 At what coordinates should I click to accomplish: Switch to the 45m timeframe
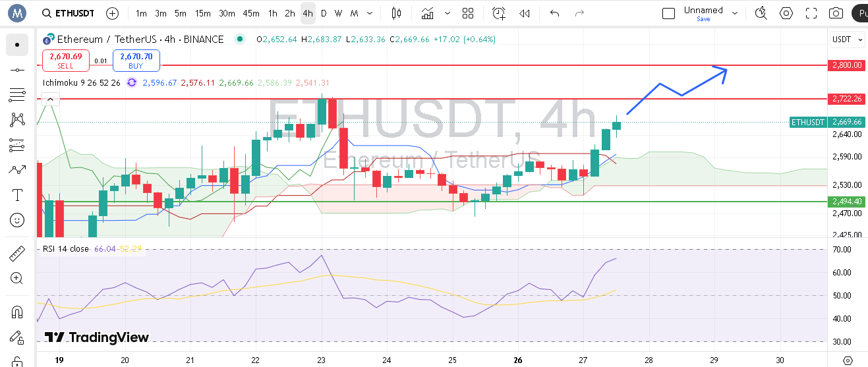pos(250,13)
